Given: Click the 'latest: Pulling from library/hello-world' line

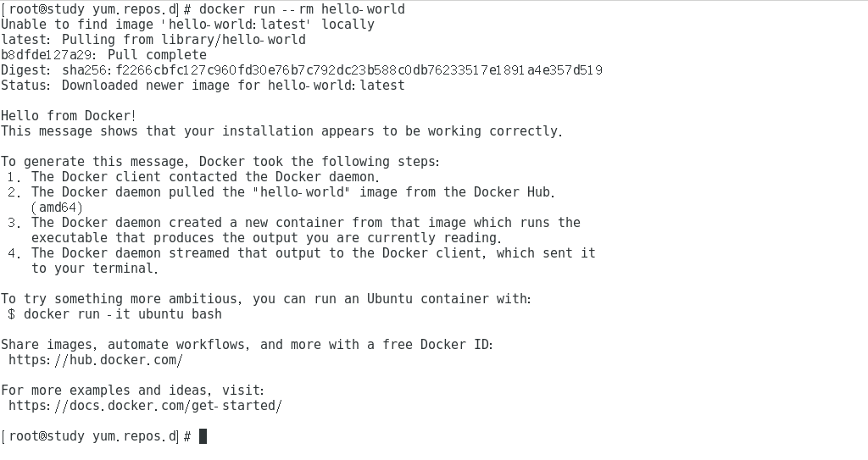Looking at the screenshot, I should 153,40.
